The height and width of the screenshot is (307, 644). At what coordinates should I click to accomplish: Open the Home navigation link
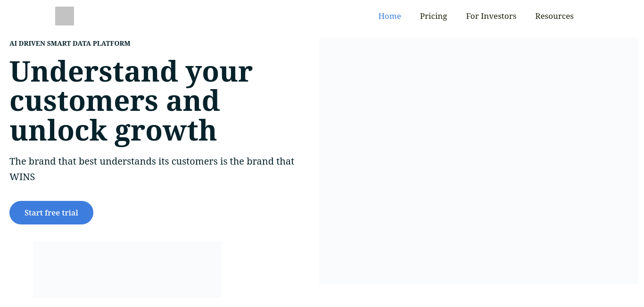[x=389, y=16]
